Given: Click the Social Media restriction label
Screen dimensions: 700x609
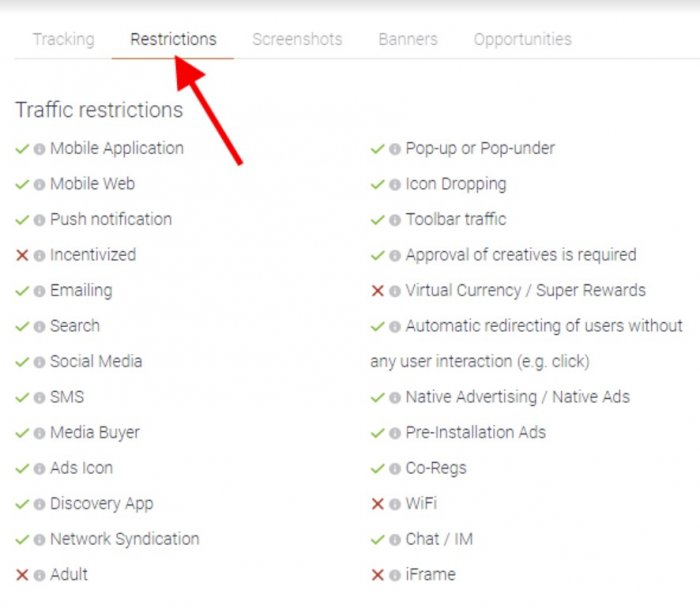Looking at the screenshot, I should [x=96, y=362].
